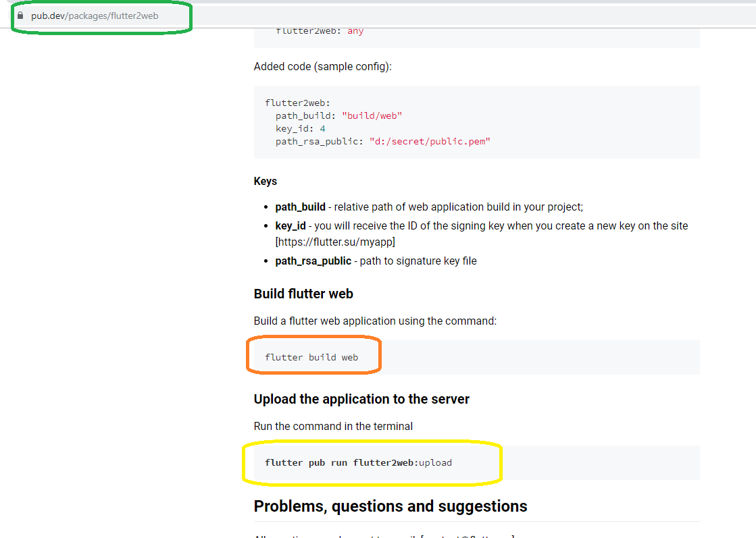Open the https://flutter.su/myapp link
The image size is (756, 538).
tap(334, 242)
